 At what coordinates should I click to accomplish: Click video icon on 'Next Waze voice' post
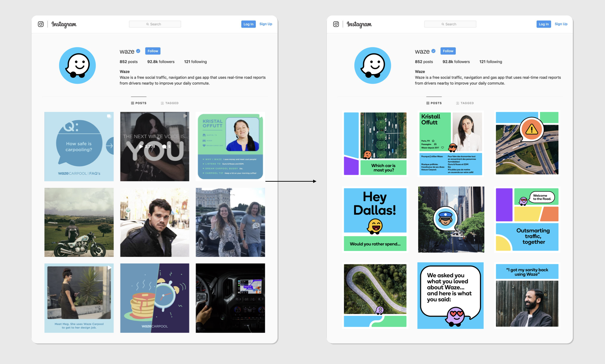tap(185, 116)
